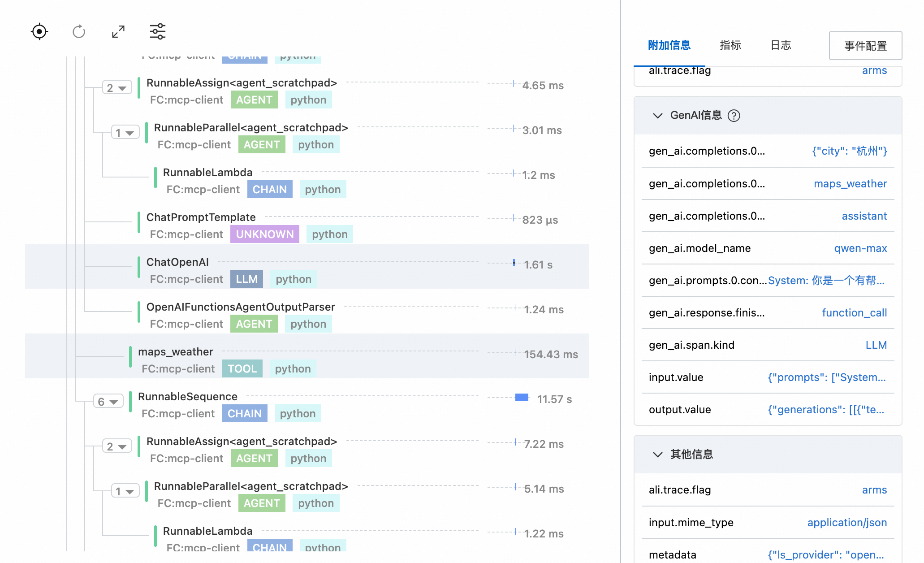The image size is (924, 563).
Task: Collapse the GenAI信息 section chevron
Action: 657,116
